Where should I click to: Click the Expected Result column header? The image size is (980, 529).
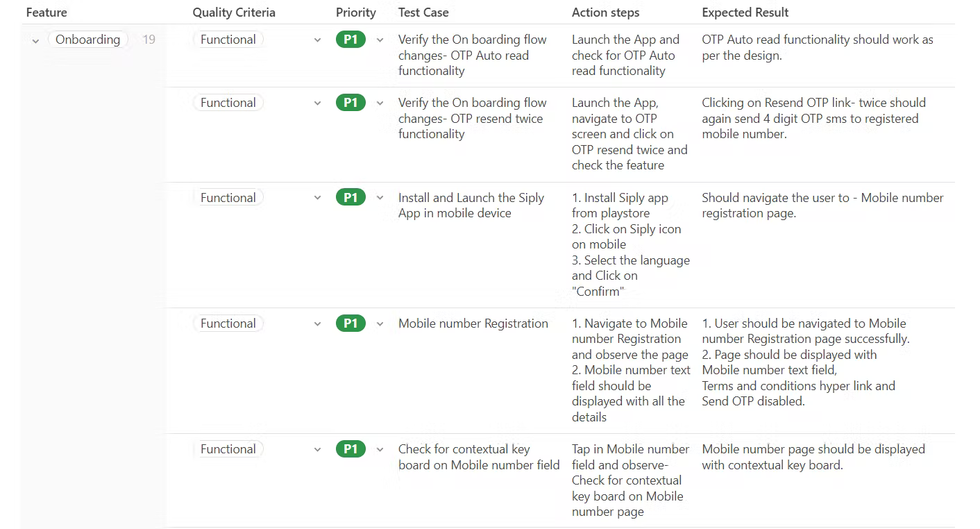(745, 12)
